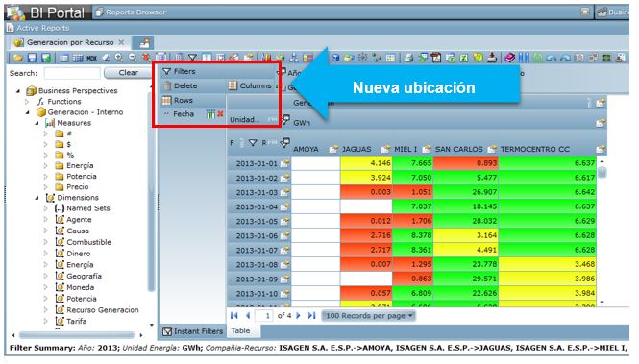Export to Excel using green X icon
Screen dimensions: 639x364
[x=464, y=58]
